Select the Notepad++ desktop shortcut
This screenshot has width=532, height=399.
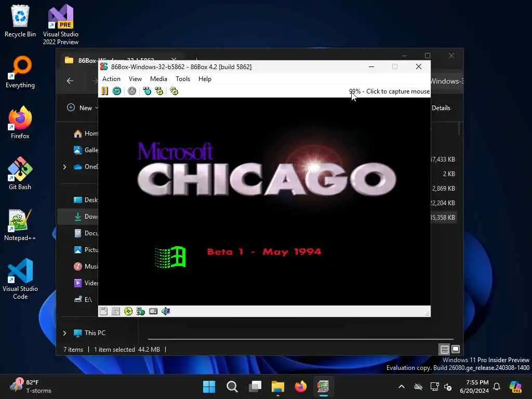pyautogui.click(x=20, y=224)
